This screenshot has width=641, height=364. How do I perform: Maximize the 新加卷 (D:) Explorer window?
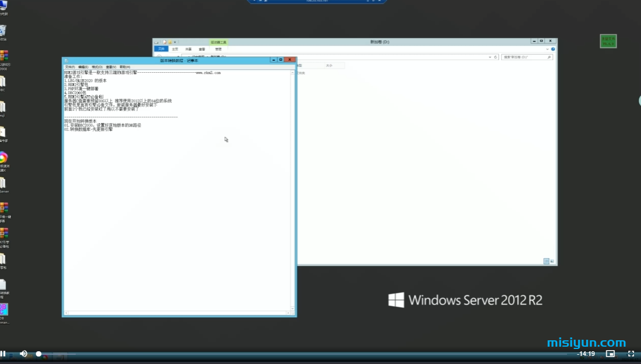[541, 41]
